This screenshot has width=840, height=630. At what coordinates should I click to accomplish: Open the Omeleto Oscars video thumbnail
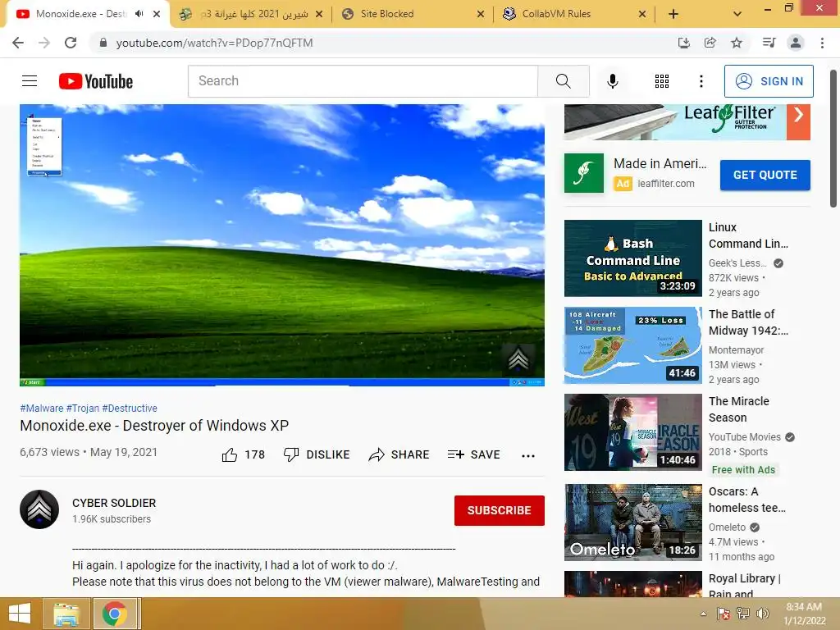[632, 523]
